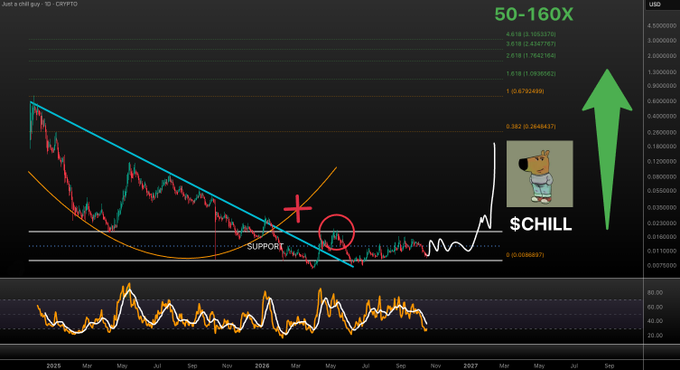Select the large green up arrow drawing
Image resolution: width=680 pixels, height=370 pixels.
click(607, 149)
